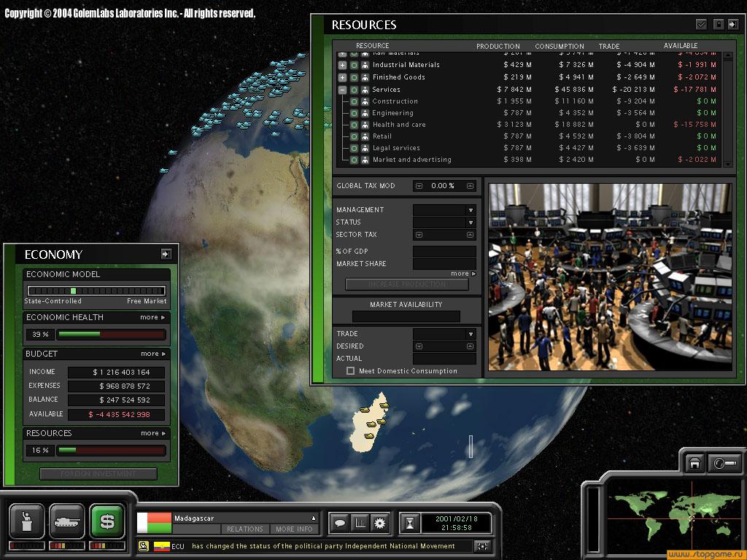747x560 pixels.
Task: Select the Economy dollar sign icon
Action: [x=107, y=521]
